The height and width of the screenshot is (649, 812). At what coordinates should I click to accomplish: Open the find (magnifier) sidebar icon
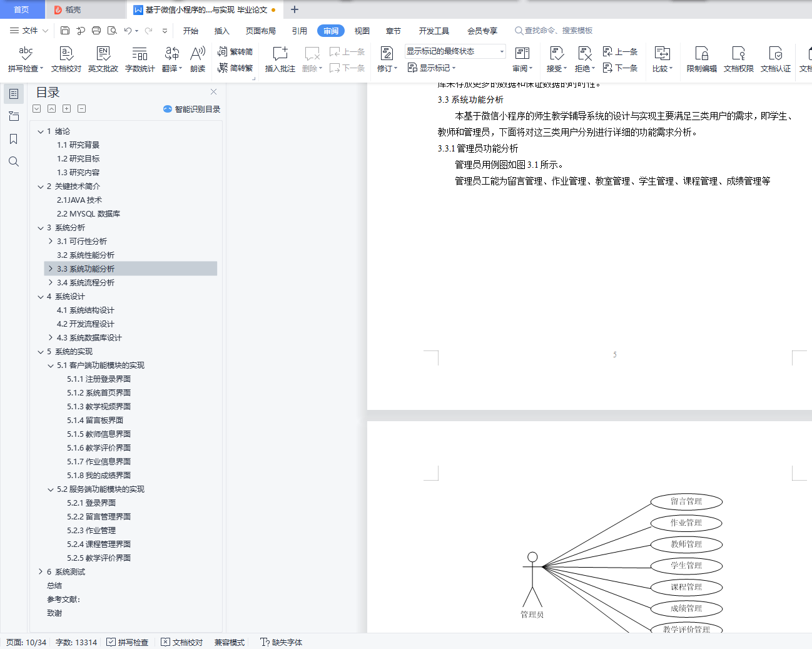click(13, 161)
